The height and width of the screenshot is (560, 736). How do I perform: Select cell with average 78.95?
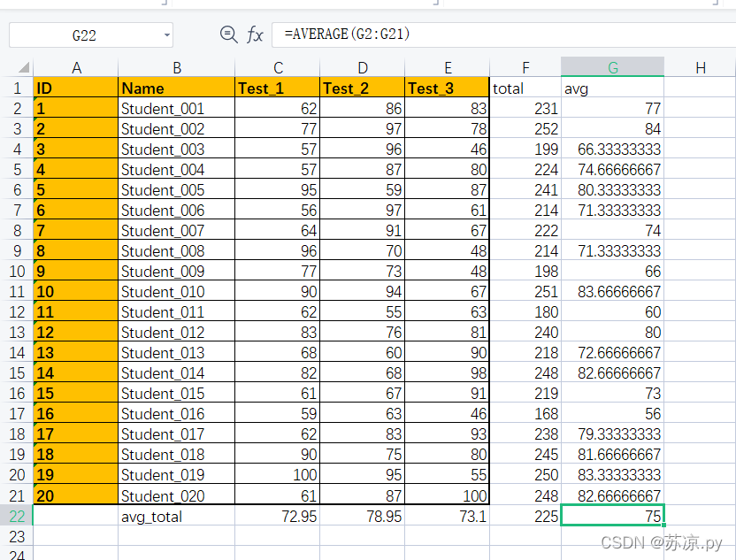coord(363,516)
